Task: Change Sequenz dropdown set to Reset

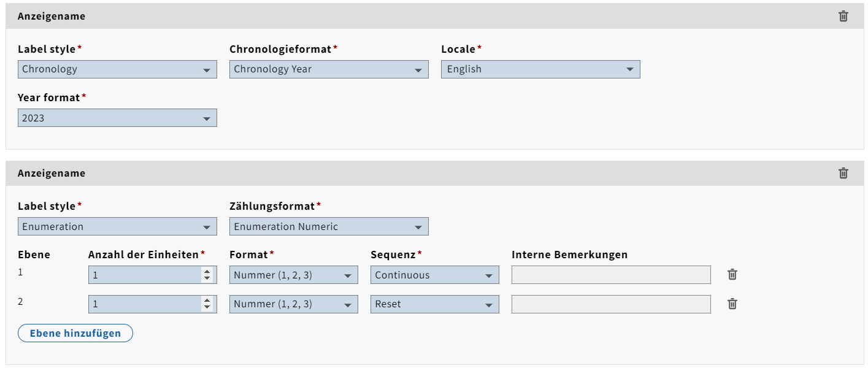Action: coord(434,304)
